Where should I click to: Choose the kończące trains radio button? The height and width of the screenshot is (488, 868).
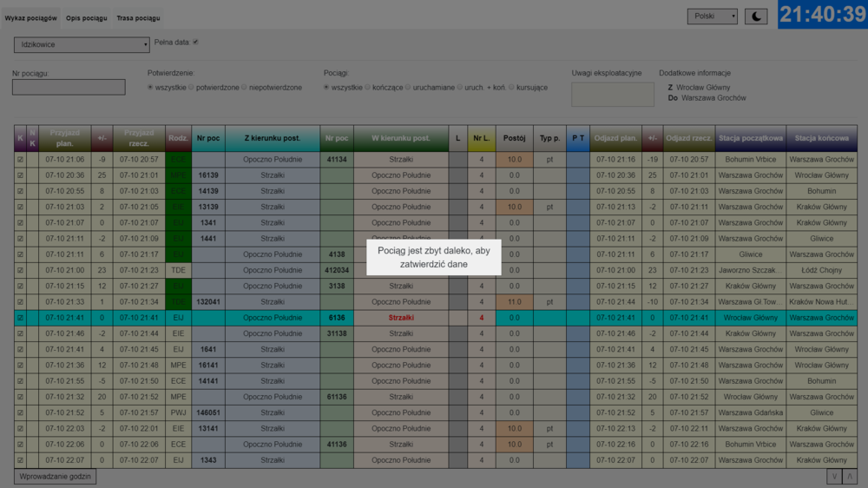pyautogui.click(x=368, y=87)
